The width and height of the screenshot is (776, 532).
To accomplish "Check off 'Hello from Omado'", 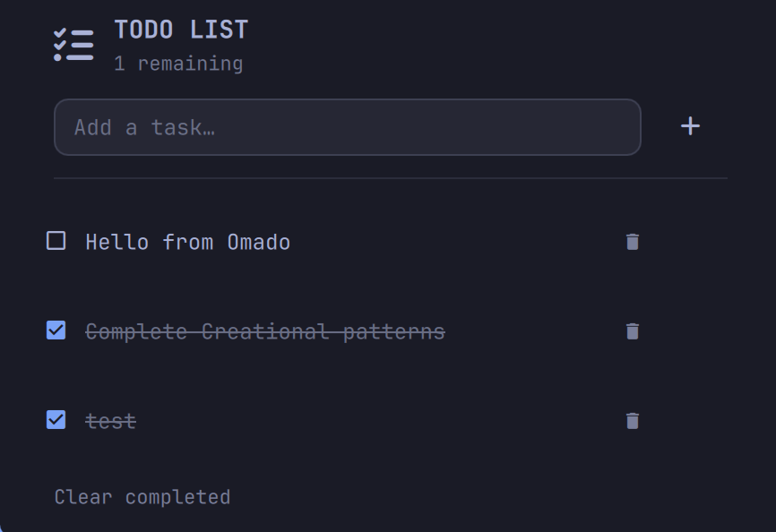I will (56, 241).
